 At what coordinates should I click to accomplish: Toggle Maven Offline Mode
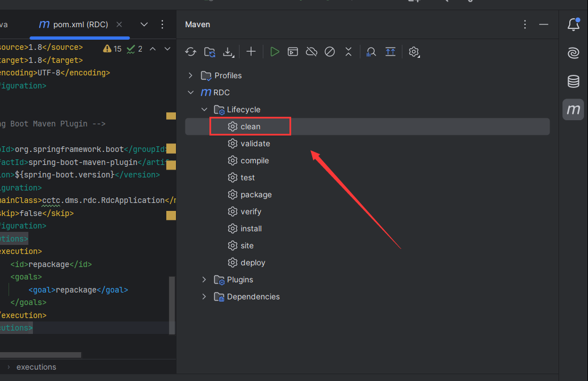311,52
